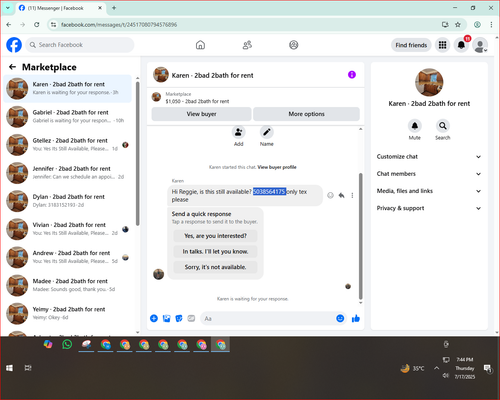Go to the Home feed icon
Screen dimensions: 500x400
pos(200,45)
